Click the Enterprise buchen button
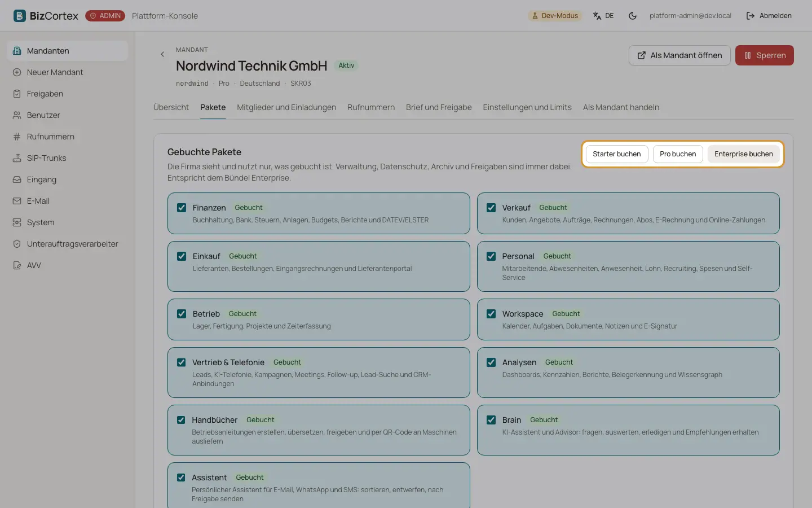This screenshot has width=812, height=508. [744, 154]
